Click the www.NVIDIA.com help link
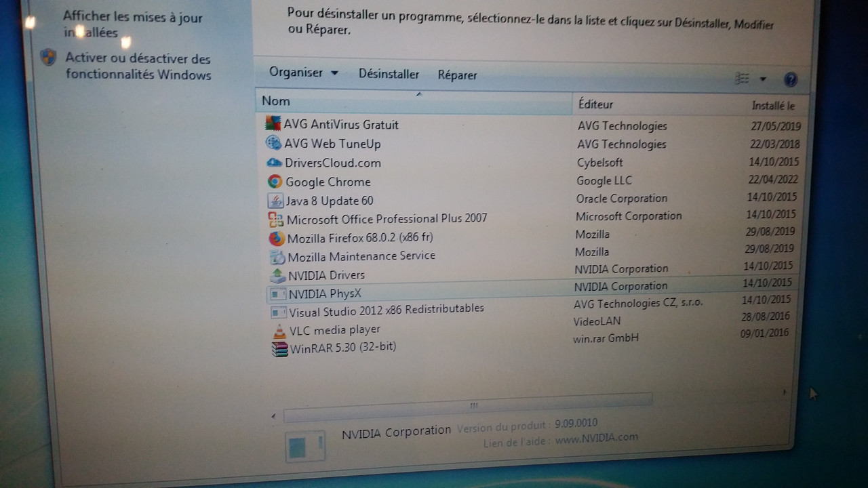The image size is (868, 488). point(597,439)
